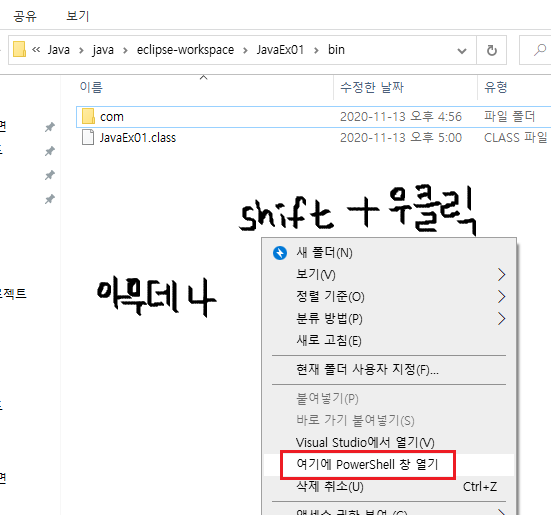This screenshot has height=515, width=551.
Task: Click the folder icon in address bar
Action: pos(19,50)
